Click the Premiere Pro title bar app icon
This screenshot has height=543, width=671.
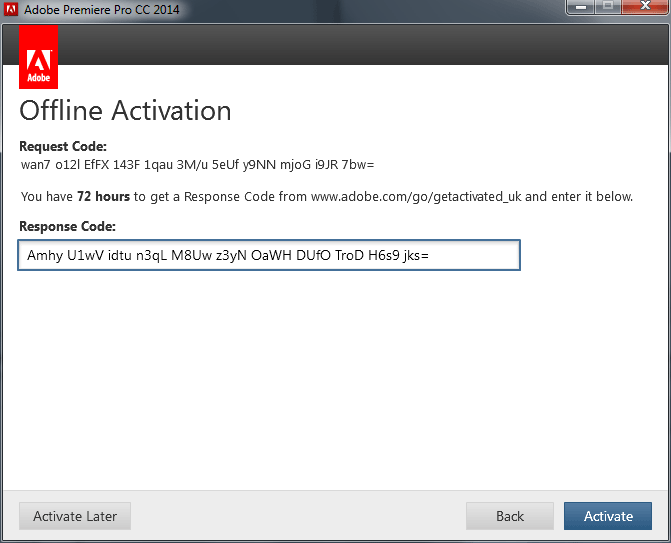click(x=11, y=9)
